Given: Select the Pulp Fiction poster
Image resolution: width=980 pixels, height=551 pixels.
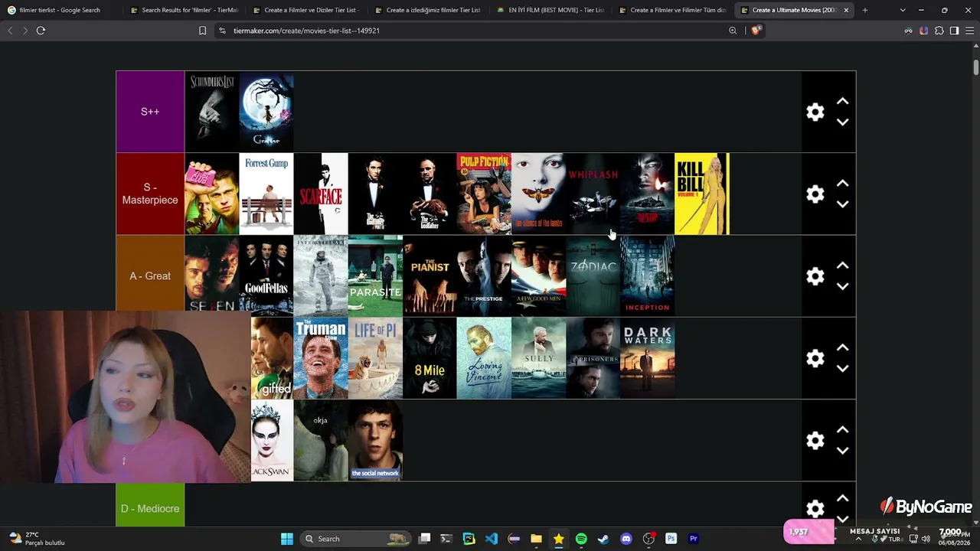Looking at the screenshot, I should point(484,194).
